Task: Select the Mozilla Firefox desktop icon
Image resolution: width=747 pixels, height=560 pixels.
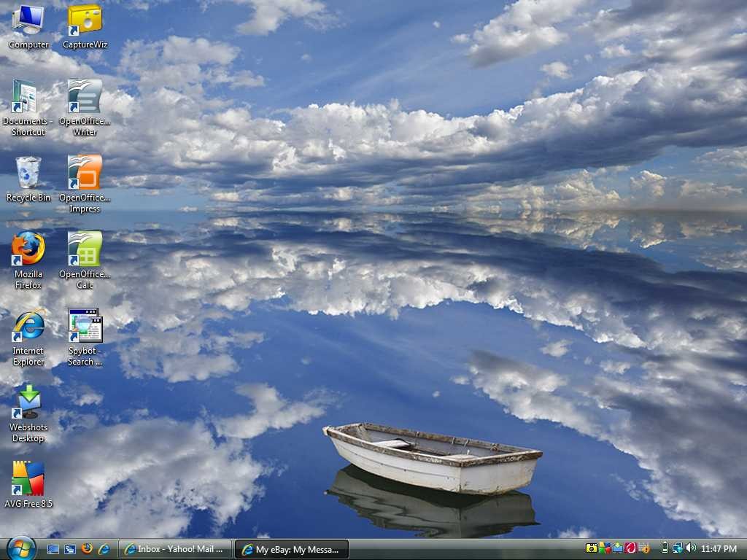Action: coord(28,260)
